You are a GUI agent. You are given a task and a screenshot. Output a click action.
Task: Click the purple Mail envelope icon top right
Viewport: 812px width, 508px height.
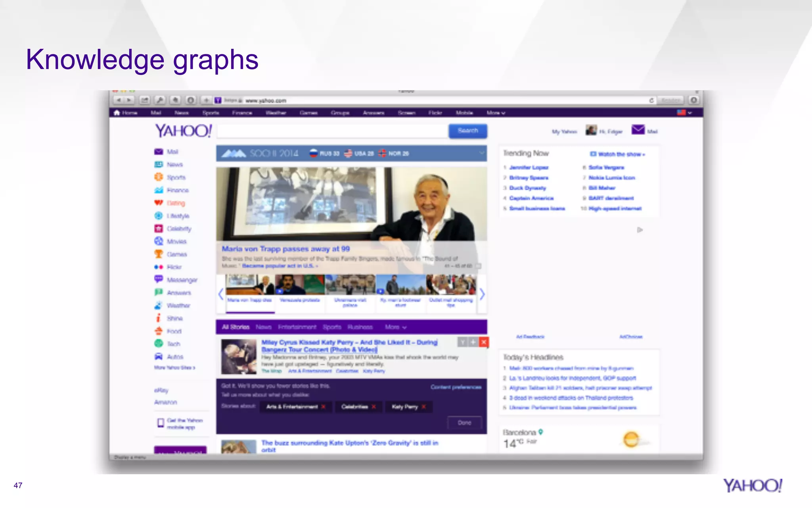(638, 130)
